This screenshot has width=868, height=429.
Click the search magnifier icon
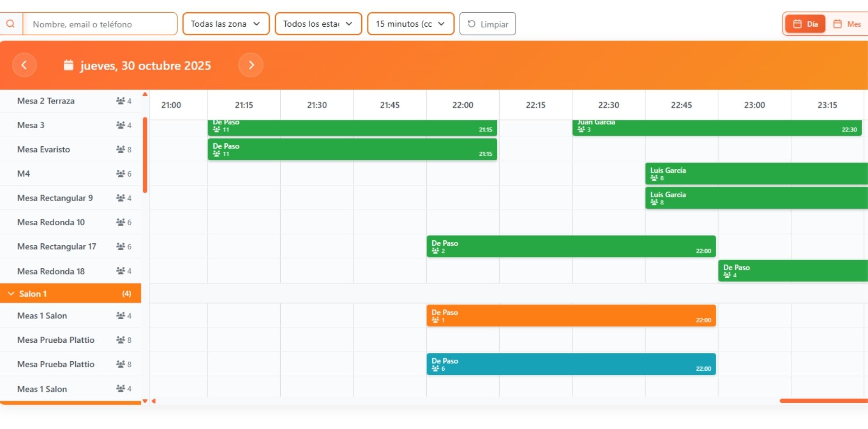click(10, 24)
